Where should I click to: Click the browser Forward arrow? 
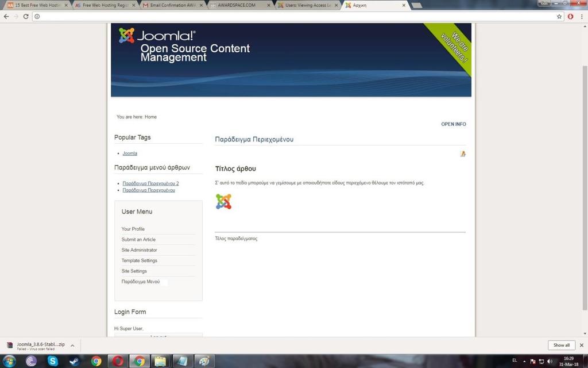pos(16,17)
